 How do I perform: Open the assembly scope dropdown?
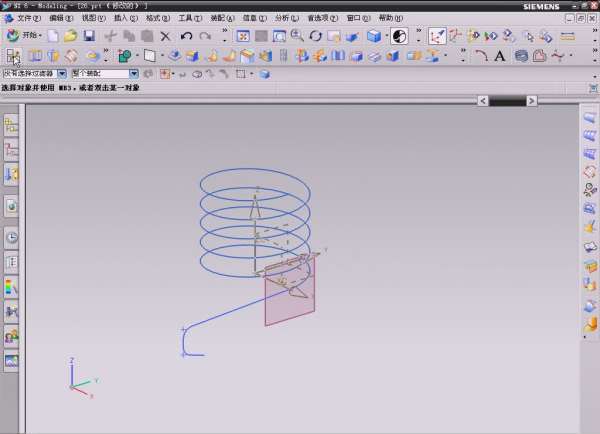click(x=134, y=73)
